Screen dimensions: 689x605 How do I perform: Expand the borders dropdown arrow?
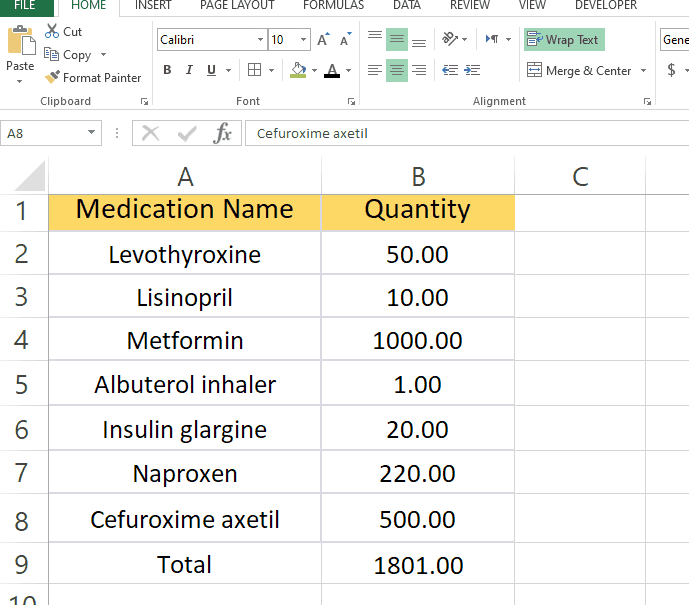tap(272, 70)
